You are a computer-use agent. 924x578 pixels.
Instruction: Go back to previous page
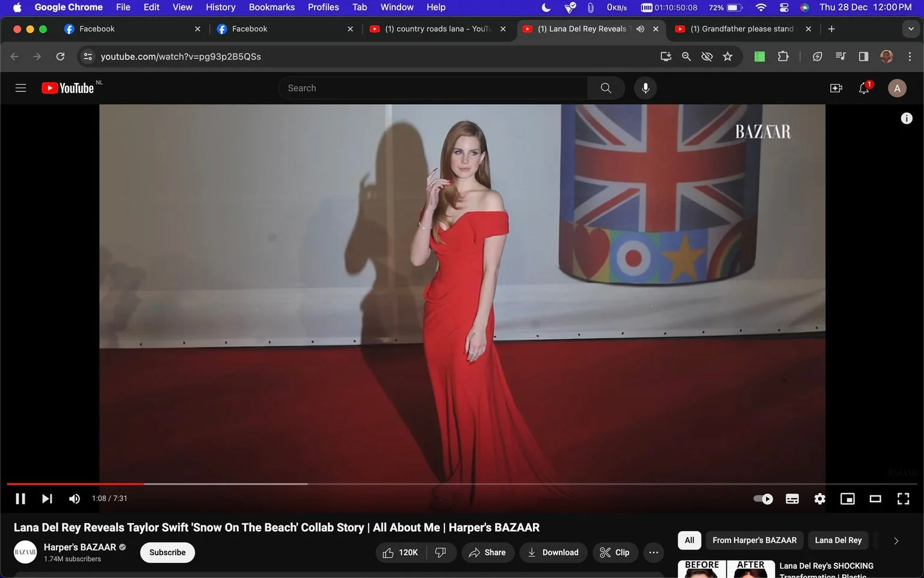point(14,57)
